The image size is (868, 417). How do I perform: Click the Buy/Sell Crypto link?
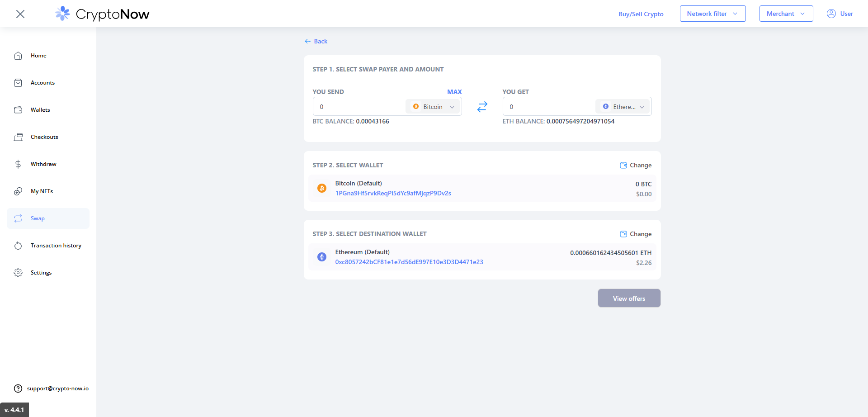[641, 14]
